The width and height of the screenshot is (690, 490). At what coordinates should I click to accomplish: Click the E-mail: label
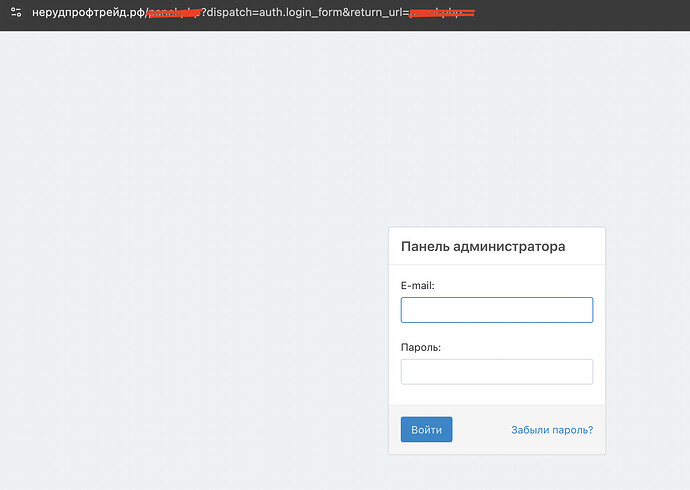tap(417, 285)
